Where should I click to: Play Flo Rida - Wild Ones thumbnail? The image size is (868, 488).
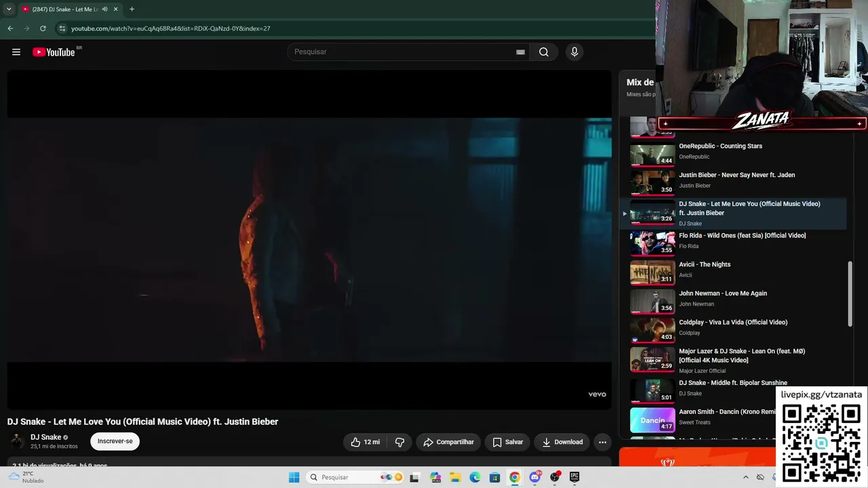pos(652,243)
